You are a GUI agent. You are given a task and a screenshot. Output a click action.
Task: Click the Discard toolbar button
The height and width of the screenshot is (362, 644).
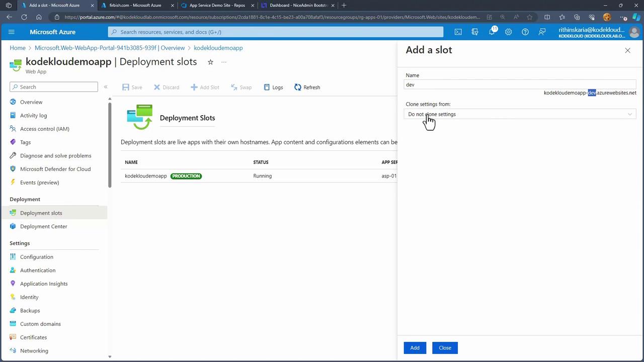(167, 87)
